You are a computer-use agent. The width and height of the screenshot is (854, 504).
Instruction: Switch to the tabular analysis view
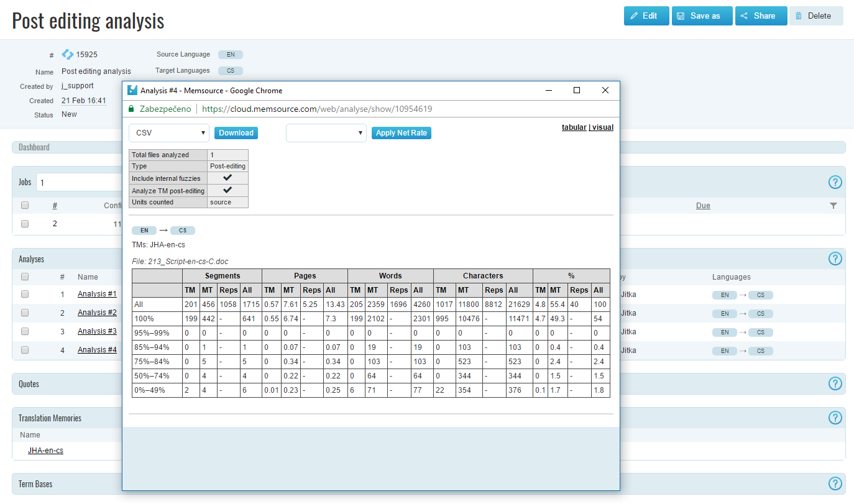point(574,127)
